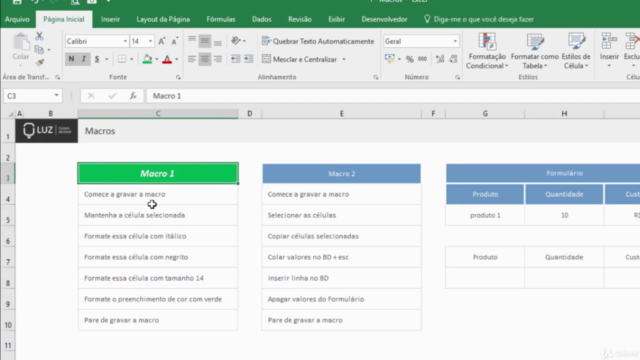Open the Arquivo tab
The image size is (640, 360).
click(17, 19)
